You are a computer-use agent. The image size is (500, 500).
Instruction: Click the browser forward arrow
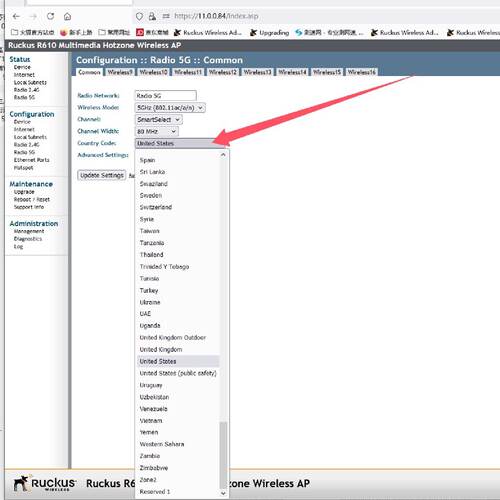(33, 16)
